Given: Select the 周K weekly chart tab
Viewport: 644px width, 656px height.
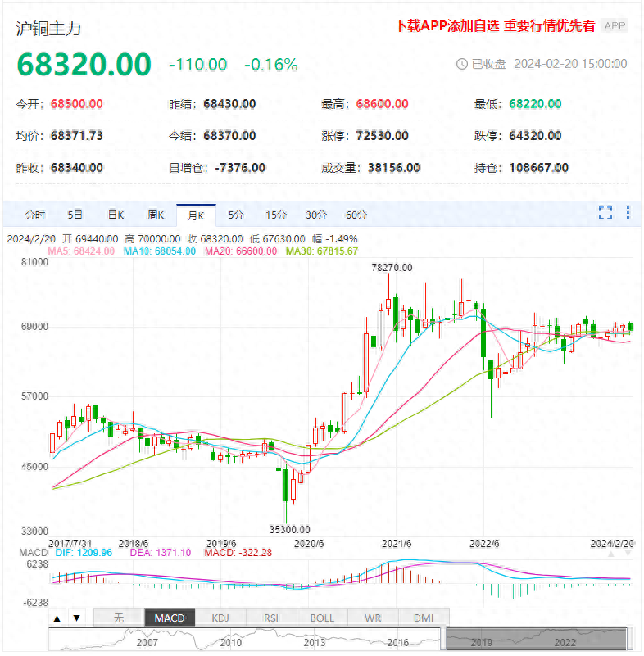Looking at the screenshot, I should 156,215.
